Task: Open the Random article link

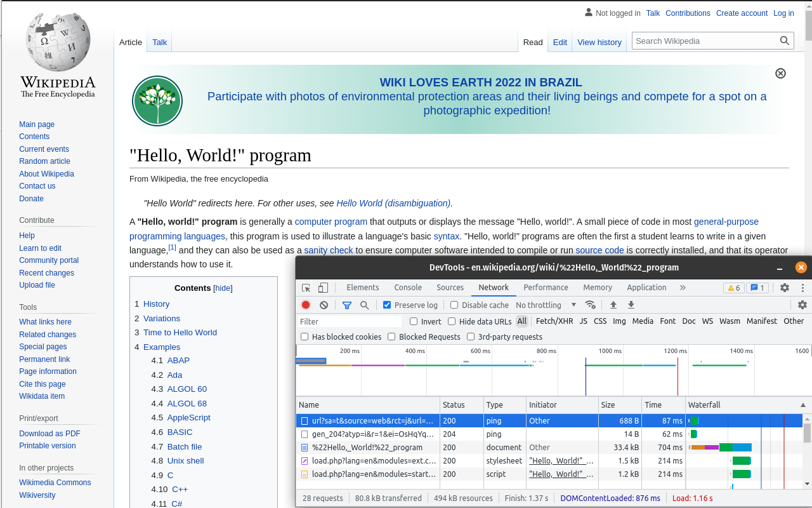Action: [x=44, y=161]
